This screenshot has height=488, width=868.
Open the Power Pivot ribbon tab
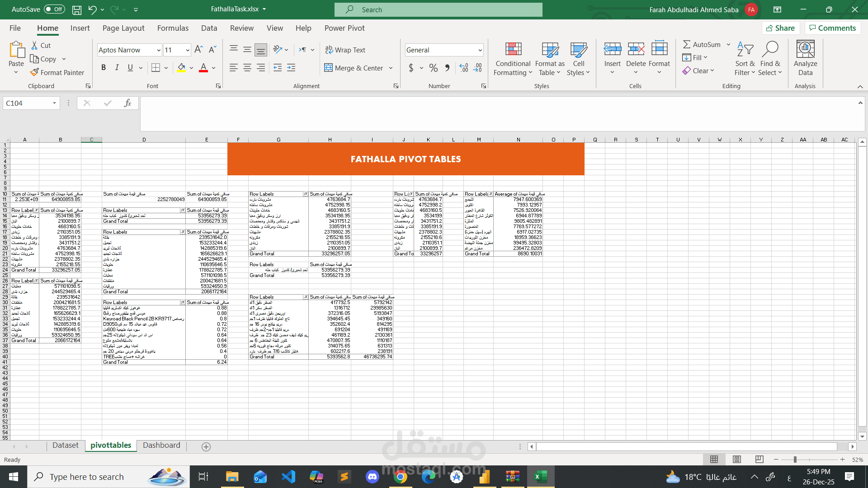pyautogui.click(x=344, y=28)
